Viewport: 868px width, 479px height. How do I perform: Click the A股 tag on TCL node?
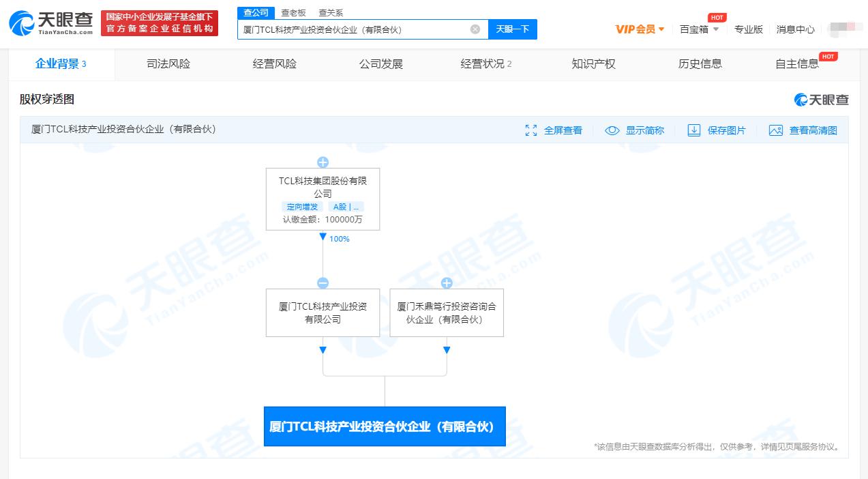pyautogui.click(x=346, y=207)
